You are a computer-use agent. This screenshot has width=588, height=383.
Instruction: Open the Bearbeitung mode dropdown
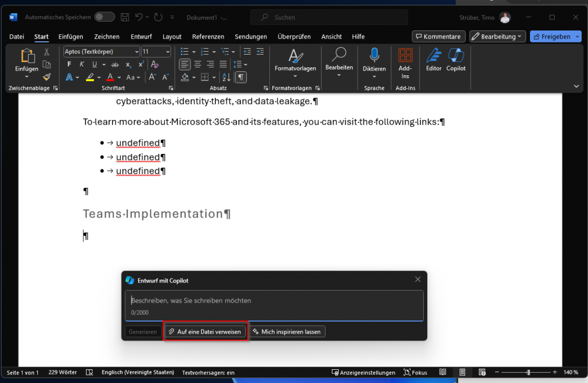497,37
